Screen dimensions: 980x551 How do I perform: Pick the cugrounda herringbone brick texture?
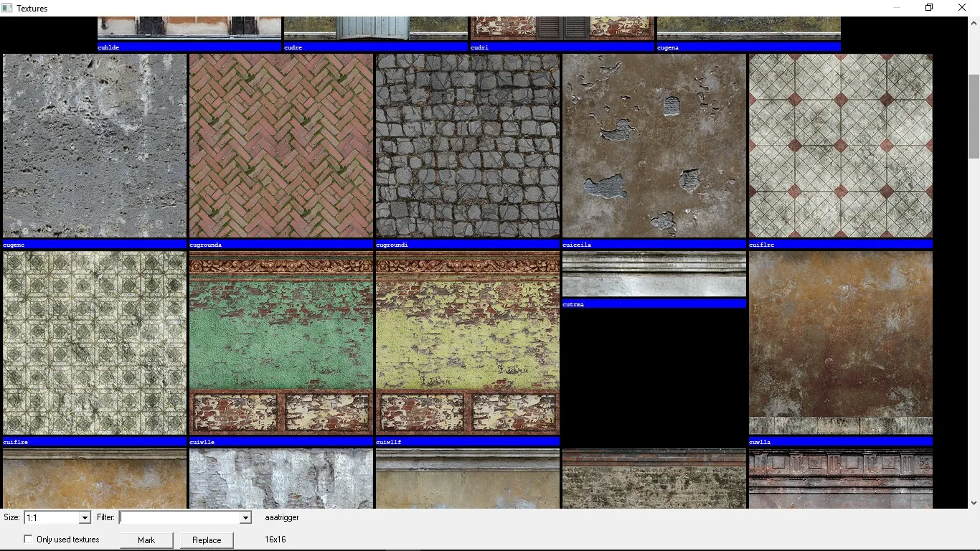[281, 146]
